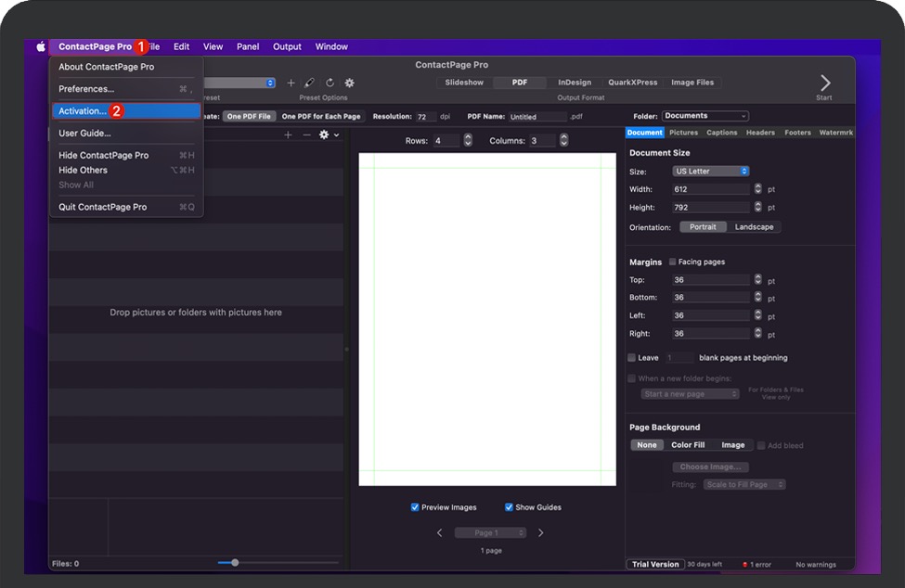This screenshot has height=588, width=905.
Task: Open the file list gear menu
Action: [x=329, y=134]
